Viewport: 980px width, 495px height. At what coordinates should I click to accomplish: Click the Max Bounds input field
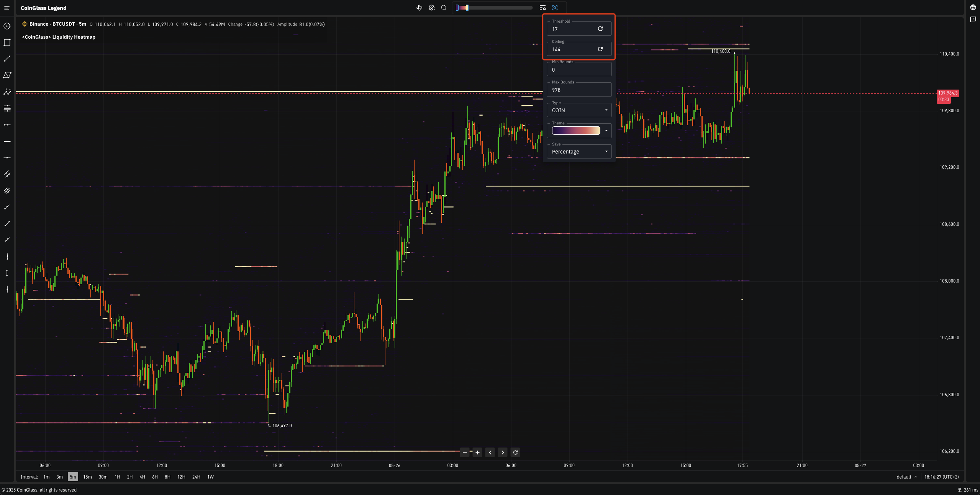tap(579, 90)
